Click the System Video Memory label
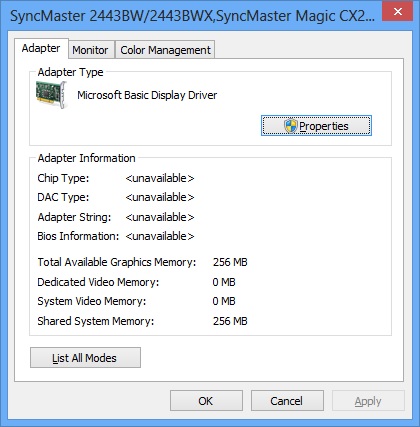 point(92,301)
